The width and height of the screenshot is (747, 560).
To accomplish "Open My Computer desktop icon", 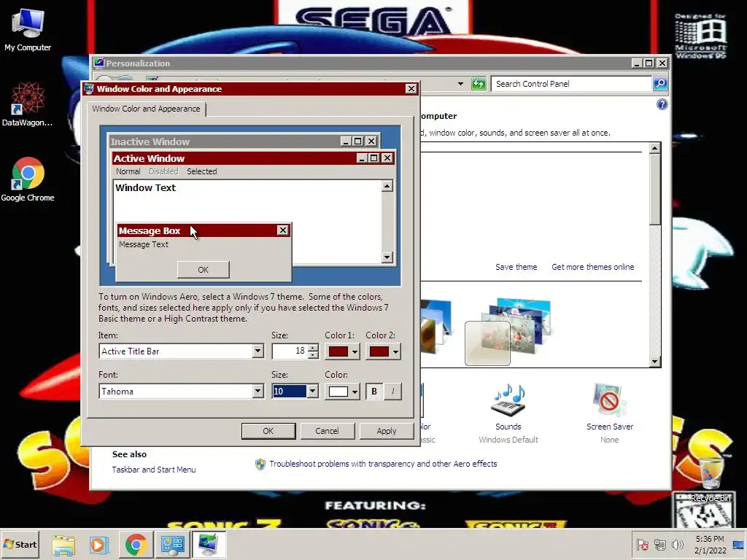I will [x=28, y=29].
